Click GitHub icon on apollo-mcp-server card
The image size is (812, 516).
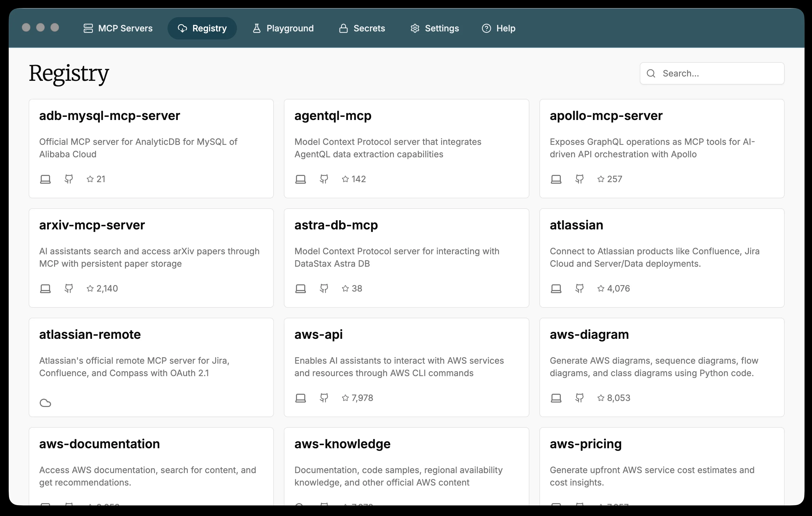pos(579,179)
